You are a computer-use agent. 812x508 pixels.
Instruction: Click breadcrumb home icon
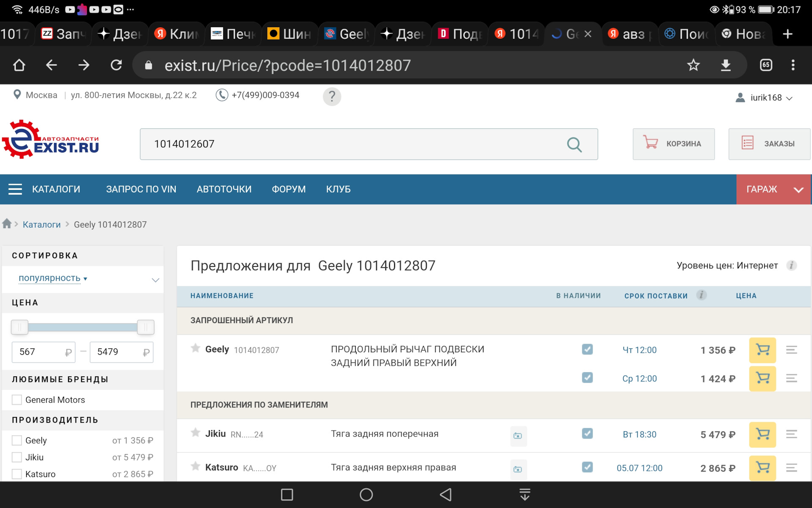[x=7, y=224]
